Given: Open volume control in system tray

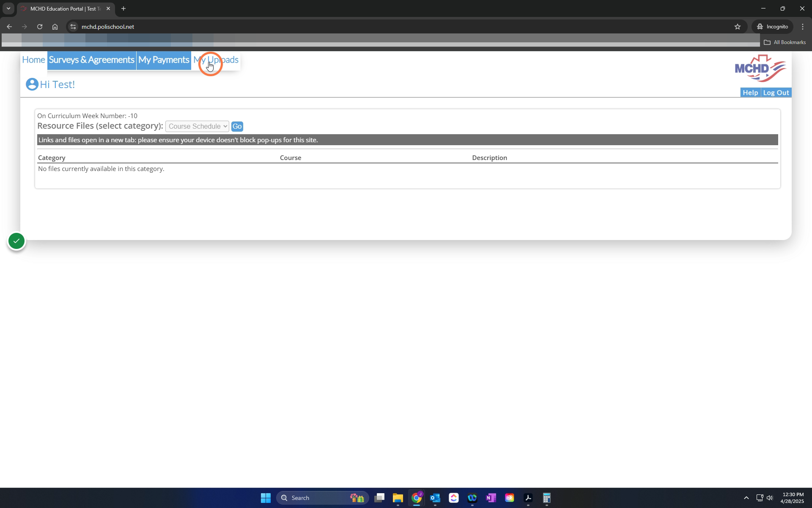Looking at the screenshot, I should click(770, 498).
